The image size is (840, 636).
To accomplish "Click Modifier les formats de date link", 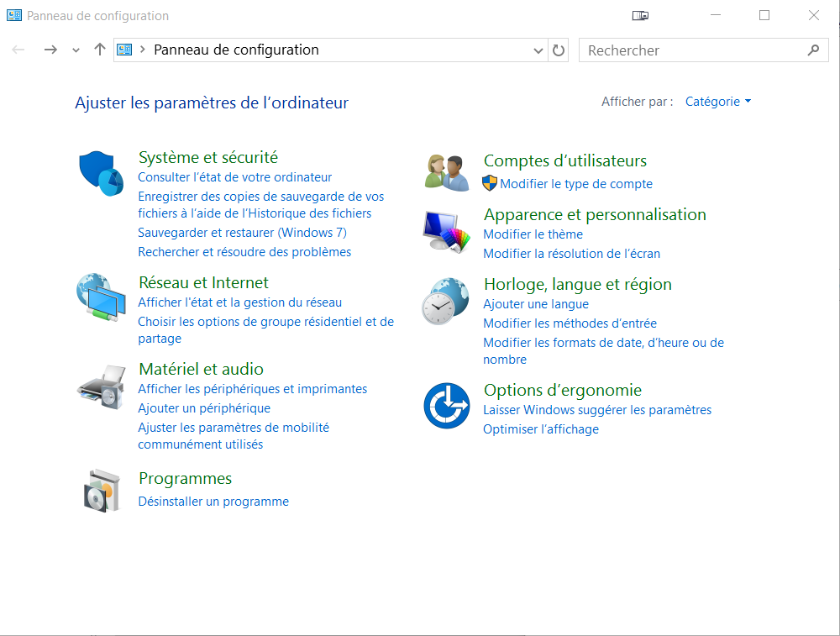I will coord(603,351).
